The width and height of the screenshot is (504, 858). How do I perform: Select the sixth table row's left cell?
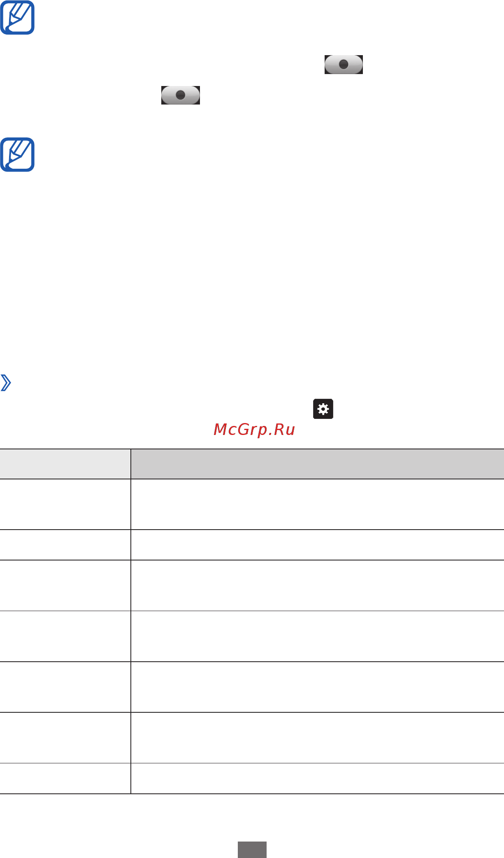pyautogui.click(x=65, y=738)
